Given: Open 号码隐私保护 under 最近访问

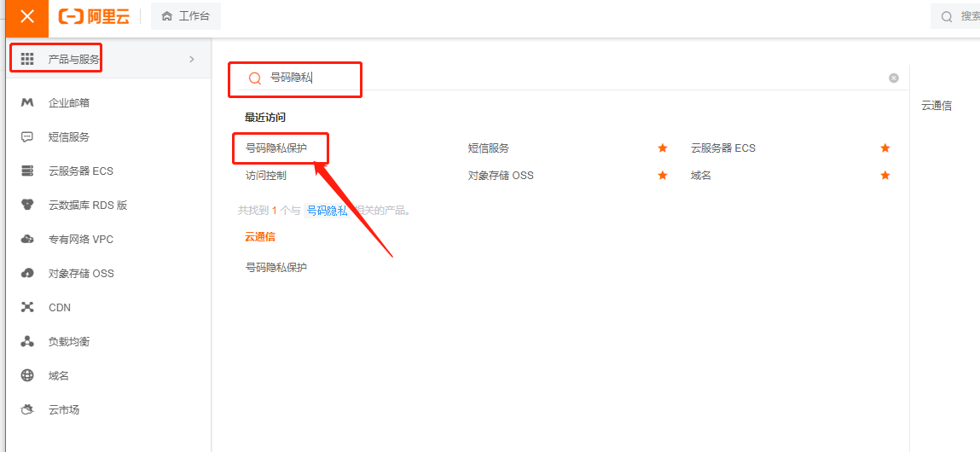Looking at the screenshot, I should pyautogui.click(x=276, y=148).
